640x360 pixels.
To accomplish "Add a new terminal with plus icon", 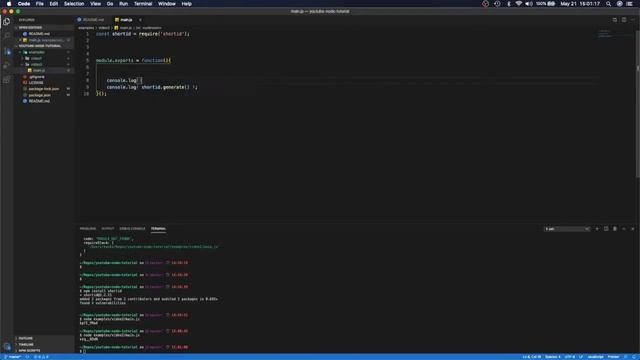I will 597,229.
